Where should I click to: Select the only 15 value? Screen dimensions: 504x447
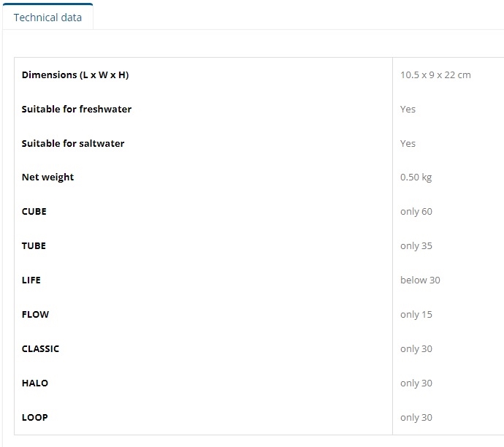point(416,315)
